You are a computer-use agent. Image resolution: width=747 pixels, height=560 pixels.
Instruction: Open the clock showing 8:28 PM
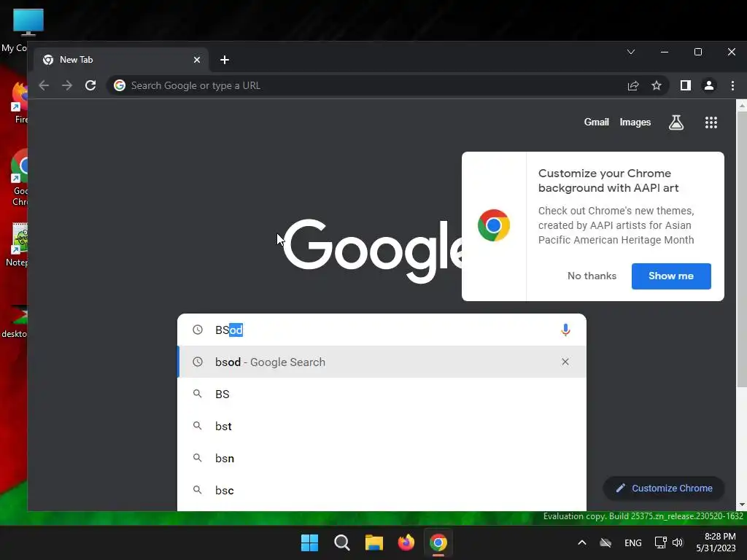click(716, 542)
